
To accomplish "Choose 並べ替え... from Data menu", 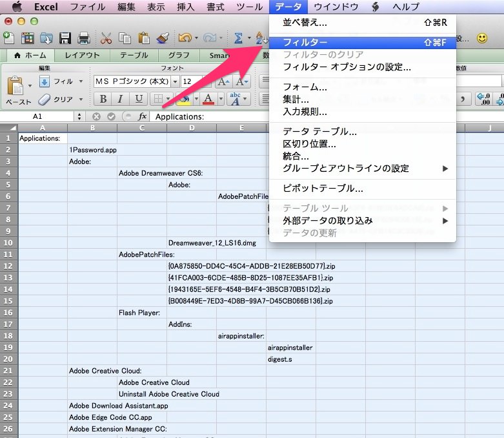I will [362, 23].
